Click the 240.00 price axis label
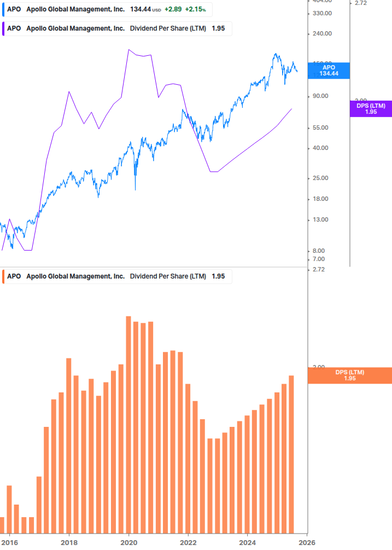392x550 pixels. (x=322, y=34)
